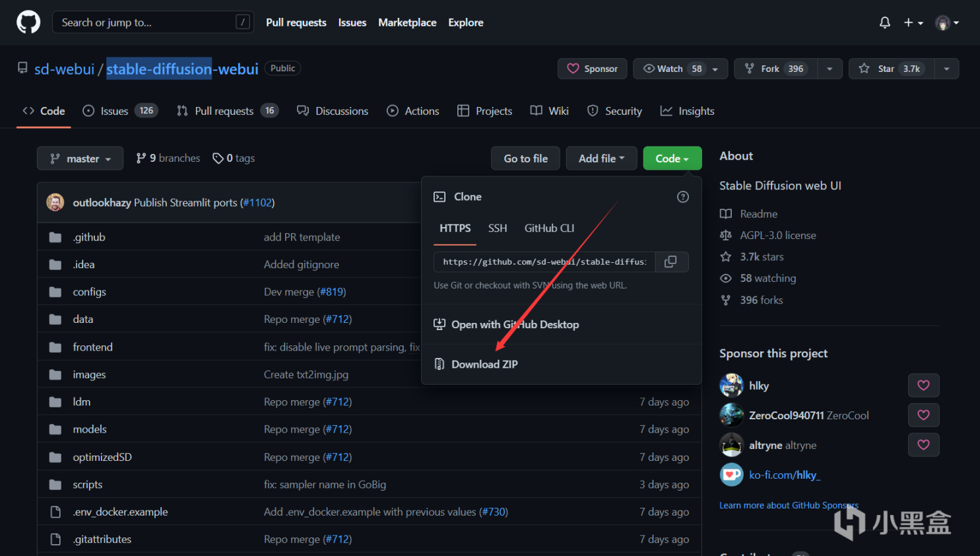
Task: Click Open with GitHub Desktop
Action: [x=515, y=324]
